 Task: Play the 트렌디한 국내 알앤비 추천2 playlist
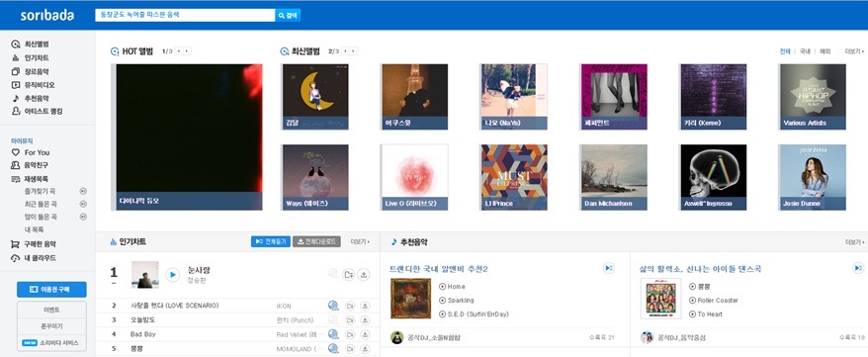coord(609,268)
